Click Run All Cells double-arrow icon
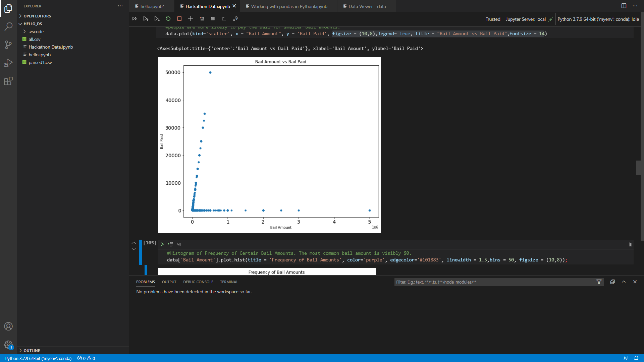Image resolution: width=644 pixels, height=362 pixels. [x=135, y=19]
